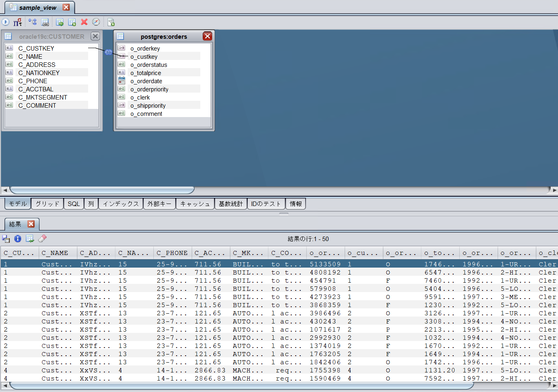
Task: Switch to the モデル tab
Action: point(18,204)
